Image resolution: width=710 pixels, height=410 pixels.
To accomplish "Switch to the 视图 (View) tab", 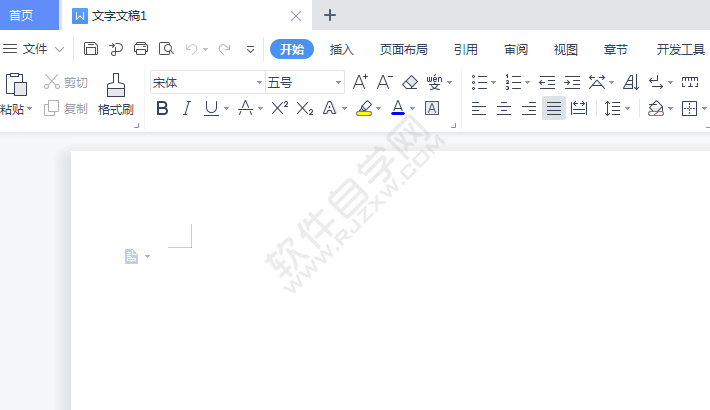I will tap(566, 49).
